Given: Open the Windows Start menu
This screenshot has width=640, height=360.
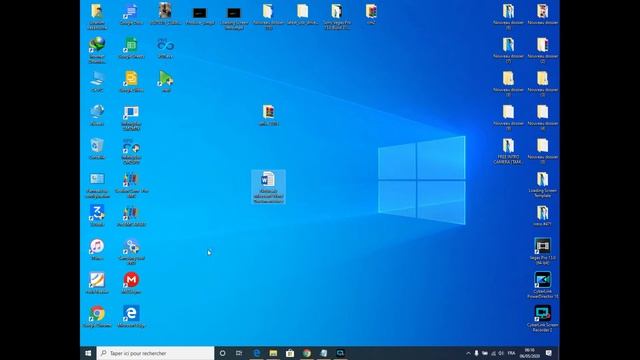Looking at the screenshot, I should point(88,353).
